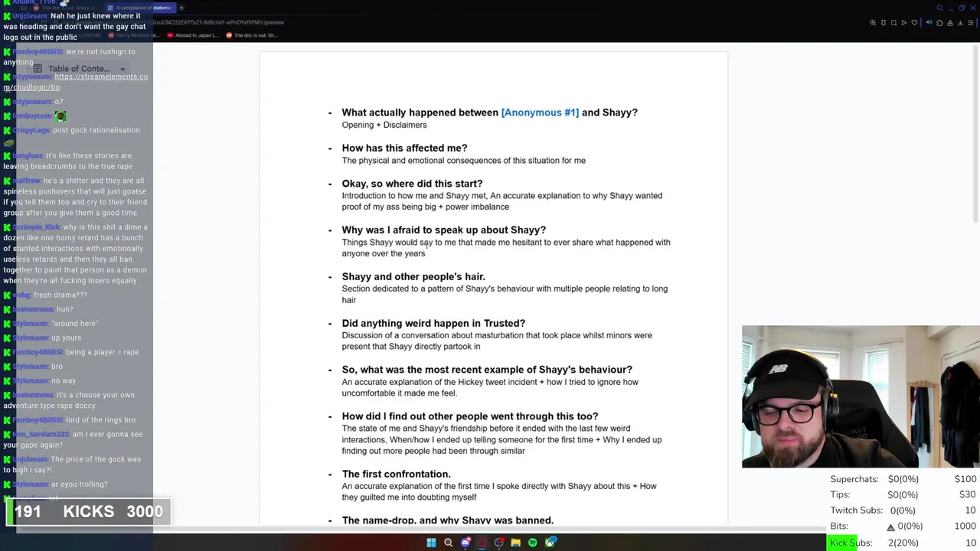
Task: Open the Xbox app from the taskbar
Action: pyautogui.click(x=550, y=543)
